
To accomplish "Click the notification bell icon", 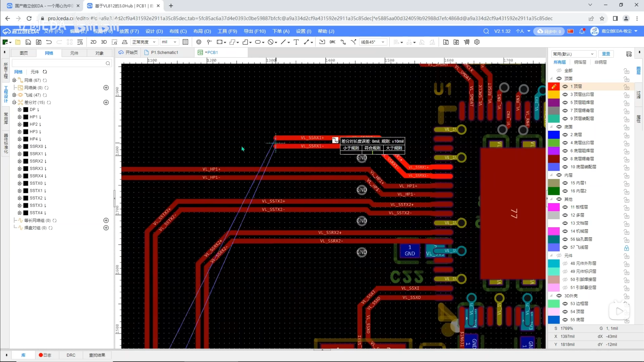I will 582,31.
